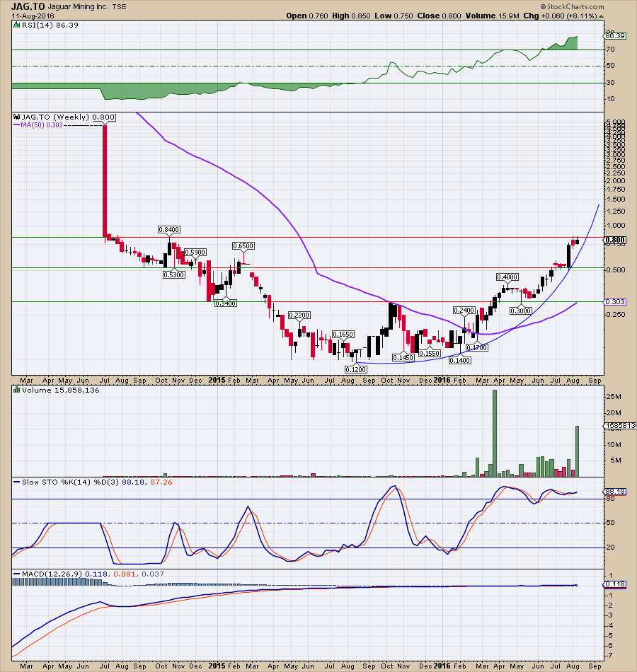Click the 0.5300 price annotation

tap(174, 274)
